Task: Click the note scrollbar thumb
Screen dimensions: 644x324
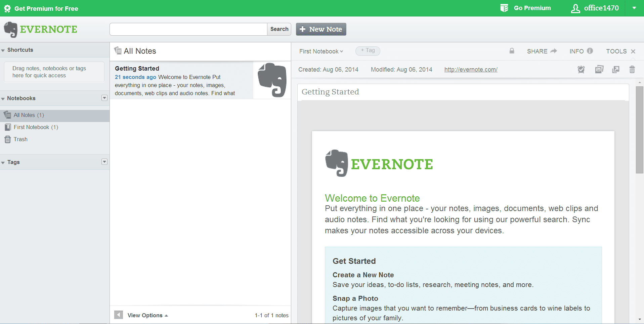Action: point(640,130)
